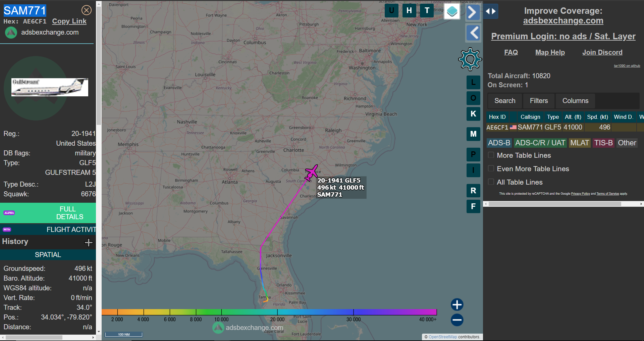Toggle the I map button
644x341 pixels.
(x=473, y=170)
